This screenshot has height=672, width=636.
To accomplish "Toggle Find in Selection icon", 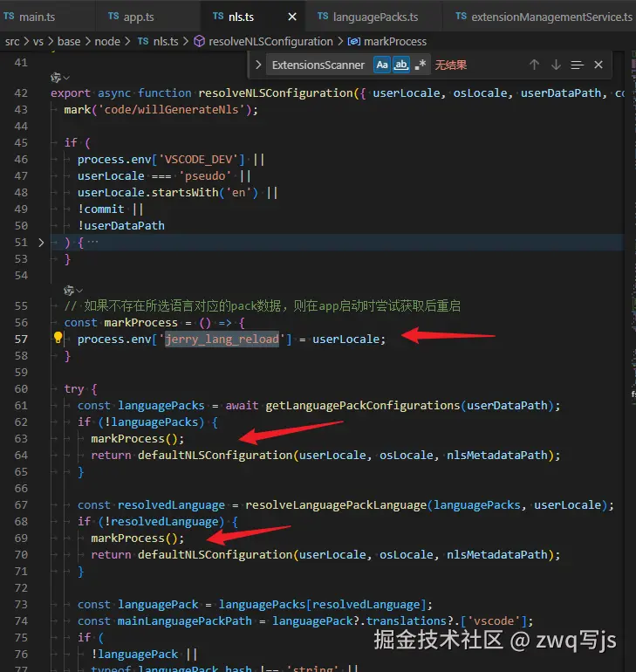I will point(577,65).
